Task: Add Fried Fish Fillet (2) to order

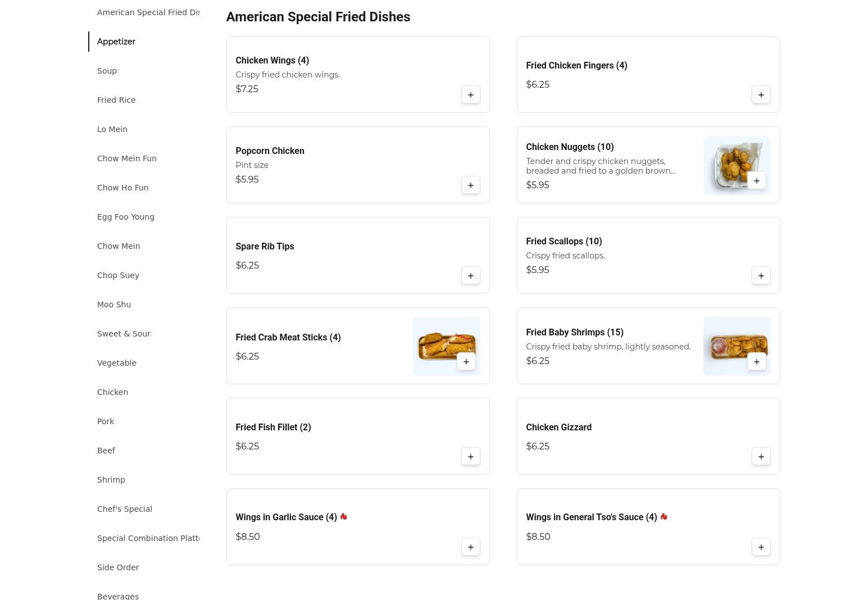Action: point(470,457)
